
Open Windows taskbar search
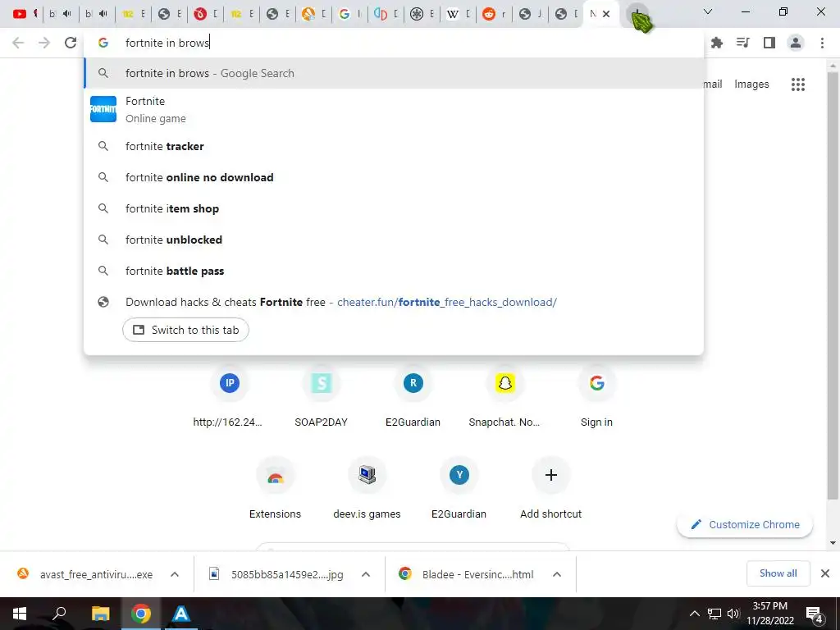(59, 614)
